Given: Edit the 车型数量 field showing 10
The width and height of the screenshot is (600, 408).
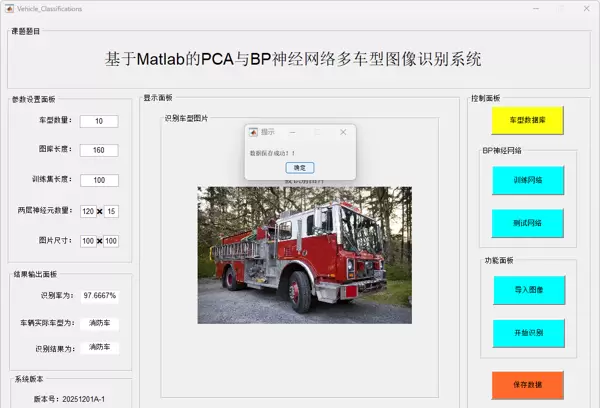Looking at the screenshot, I should 99,121.
